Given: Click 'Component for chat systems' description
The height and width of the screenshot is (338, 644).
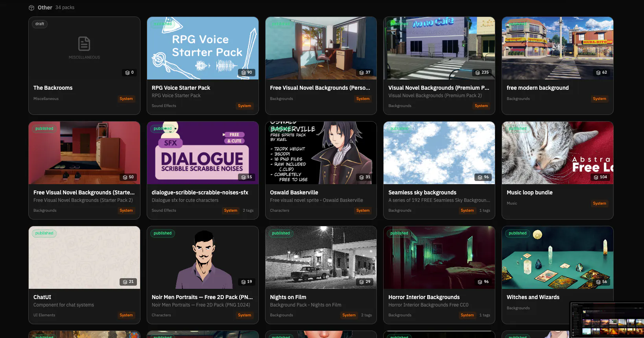Looking at the screenshot, I should (x=64, y=305).
